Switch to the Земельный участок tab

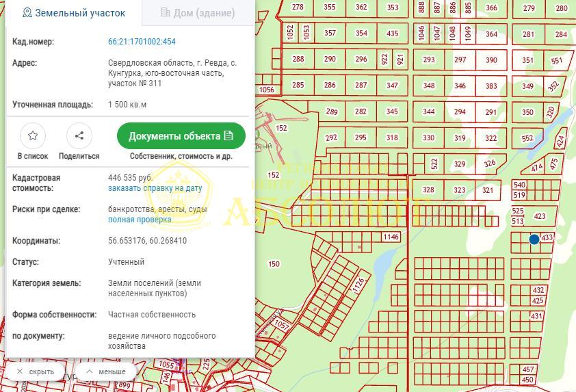tap(73, 13)
